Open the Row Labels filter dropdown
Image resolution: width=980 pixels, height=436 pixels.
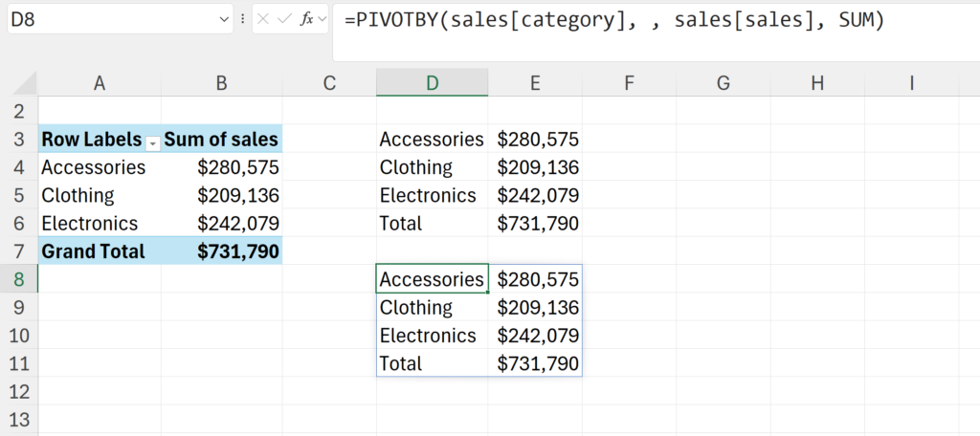pyautogui.click(x=152, y=141)
